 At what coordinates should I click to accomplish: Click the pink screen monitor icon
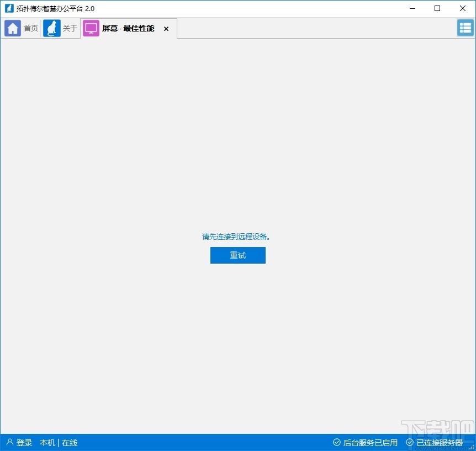[91, 28]
